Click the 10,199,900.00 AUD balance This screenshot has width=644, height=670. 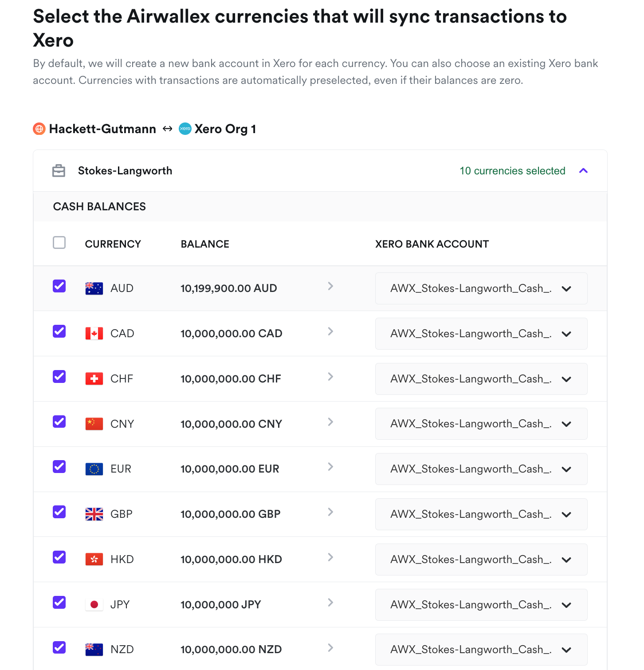[229, 288]
